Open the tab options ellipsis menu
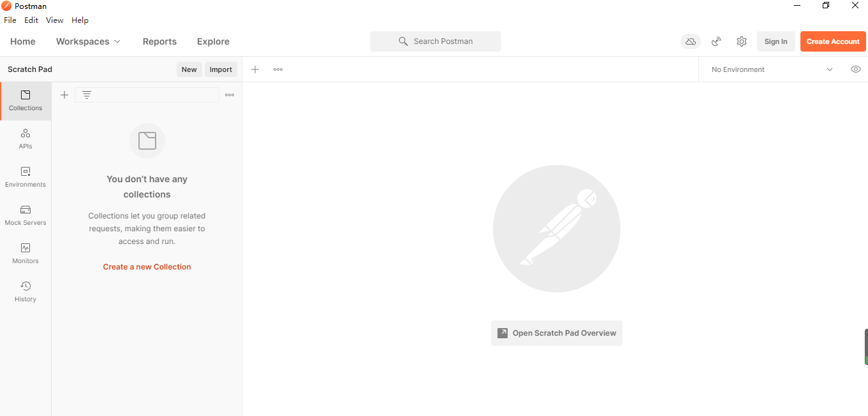 click(278, 69)
